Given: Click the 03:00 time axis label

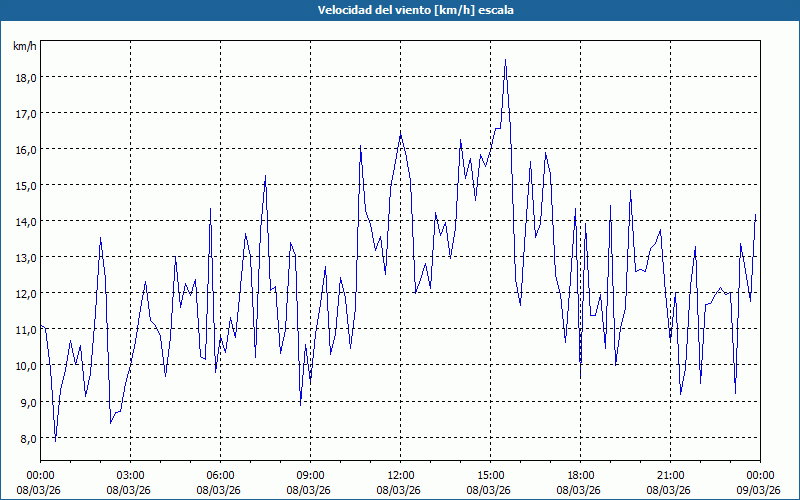Looking at the screenshot, I should [130, 475].
